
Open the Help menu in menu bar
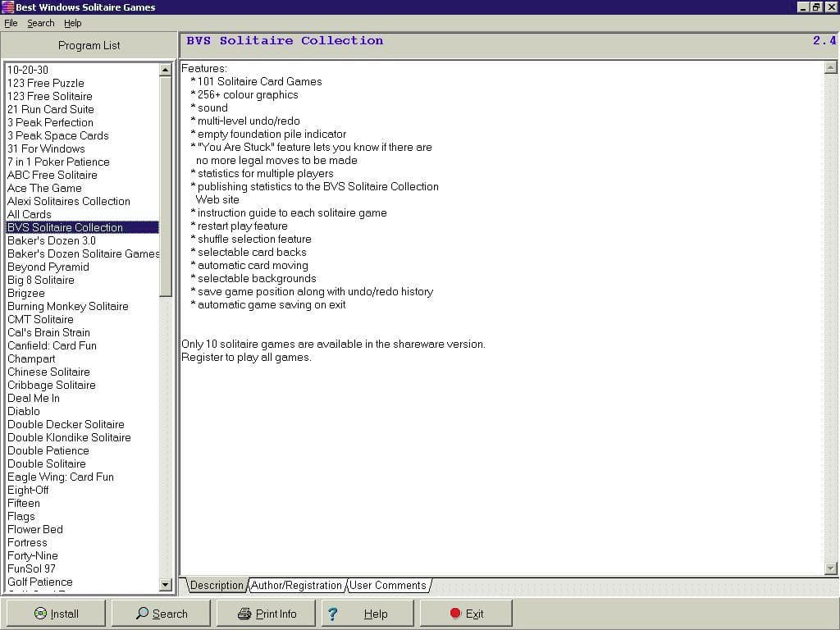point(72,23)
